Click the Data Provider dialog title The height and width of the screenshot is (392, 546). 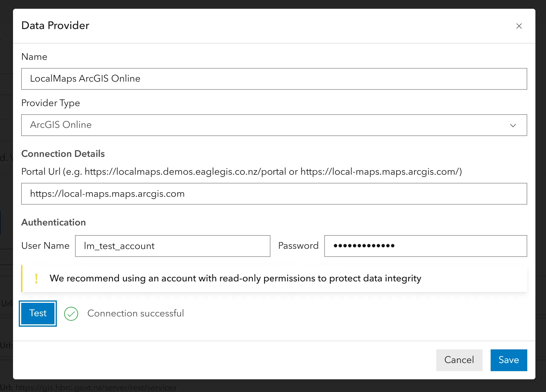(x=55, y=26)
